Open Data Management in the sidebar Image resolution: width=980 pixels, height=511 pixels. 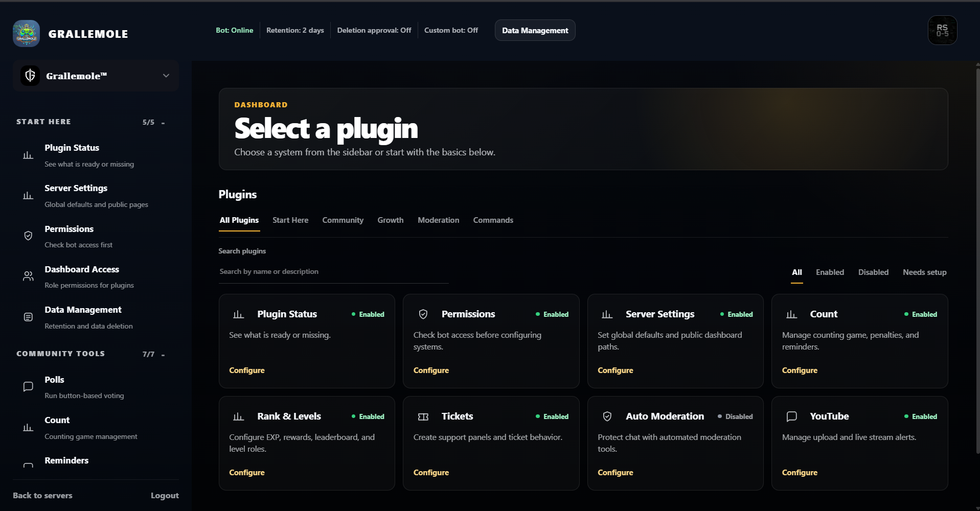pyautogui.click(x=96, y=317)
